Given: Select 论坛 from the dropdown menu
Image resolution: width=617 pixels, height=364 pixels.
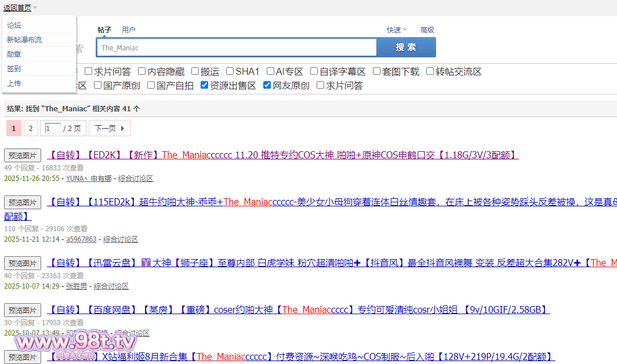Looking at the screenshot, I should [14, 26].
